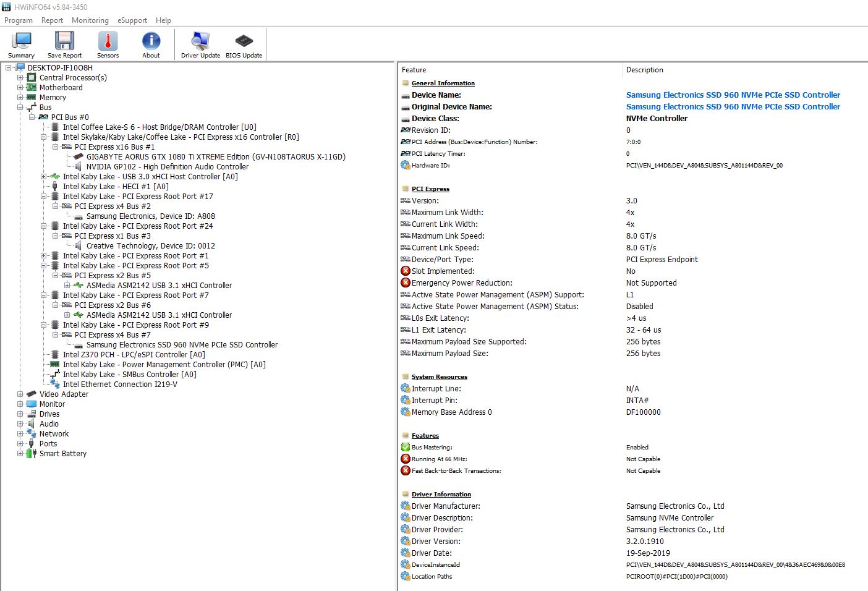Screen dimensions: 868x591
Task: Click the Memory module icon
Action: coord(32,98)
